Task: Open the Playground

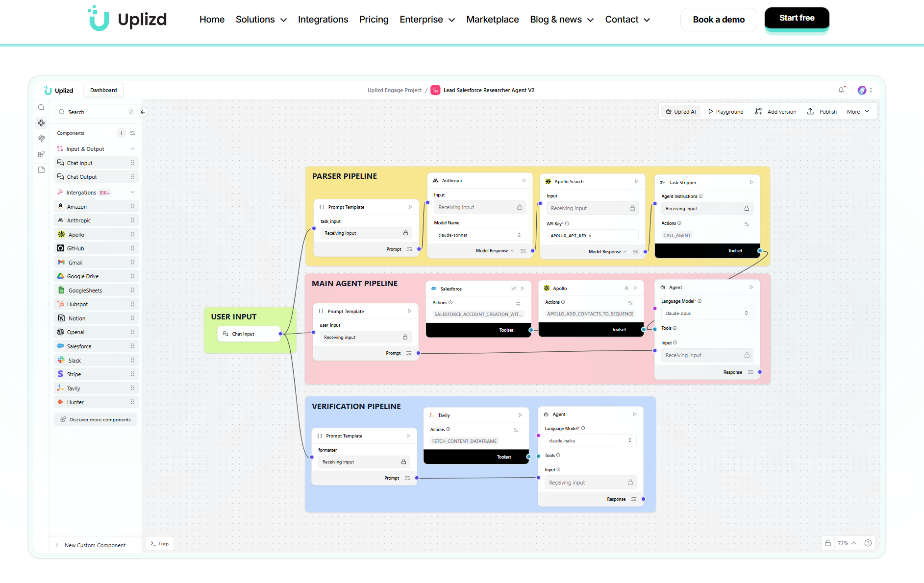Action: [x=725, y=112]
